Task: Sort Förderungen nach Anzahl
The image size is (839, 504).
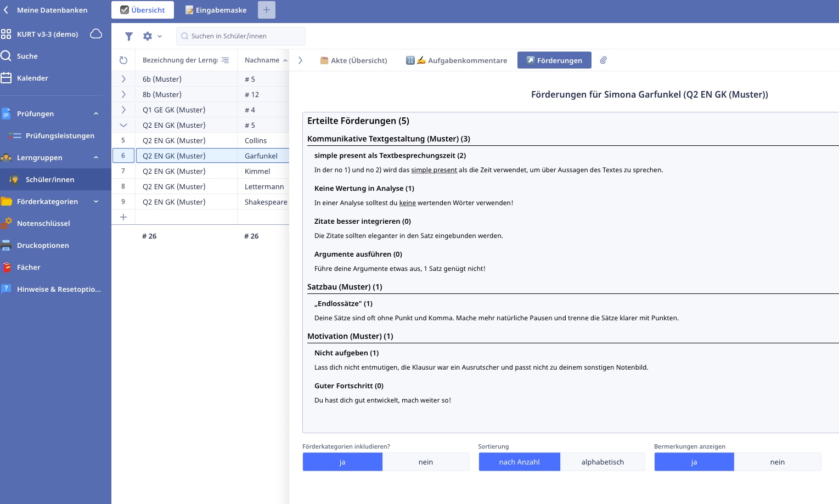Action: 519,462
